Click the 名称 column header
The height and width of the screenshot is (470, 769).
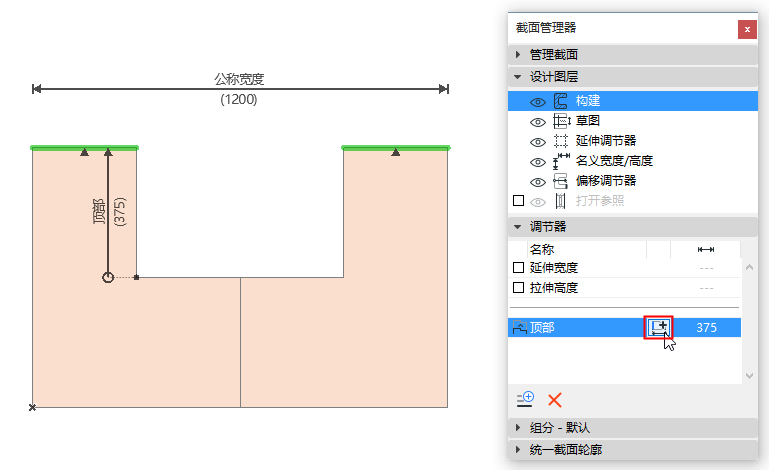coord(542,250)
